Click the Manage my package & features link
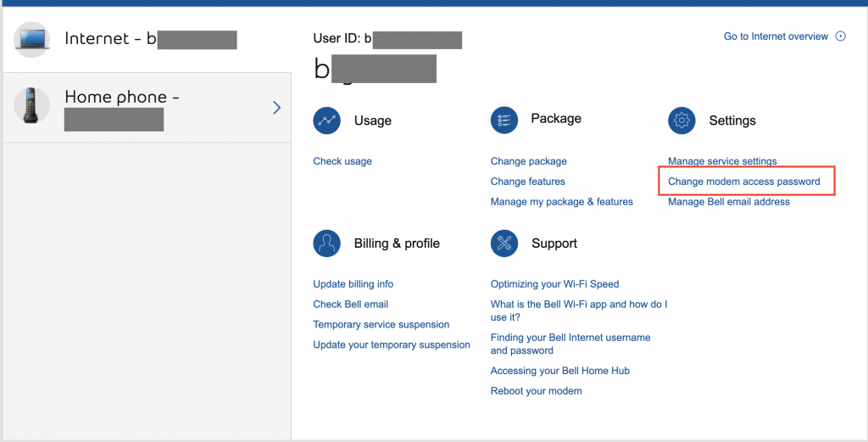This screenshot has height=442, width=868. tap(561, 202)
